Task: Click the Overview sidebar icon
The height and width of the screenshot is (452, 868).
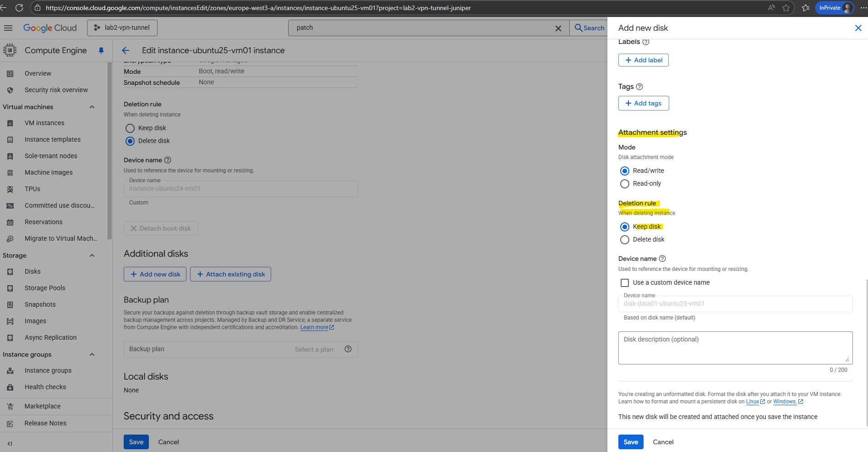Action: click(10, 73)
